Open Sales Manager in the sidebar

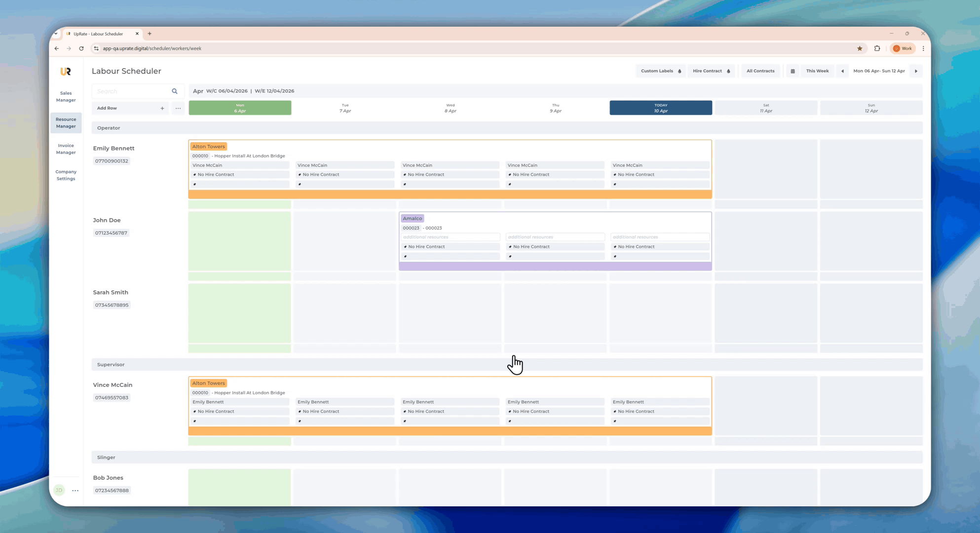pos(66,97)
